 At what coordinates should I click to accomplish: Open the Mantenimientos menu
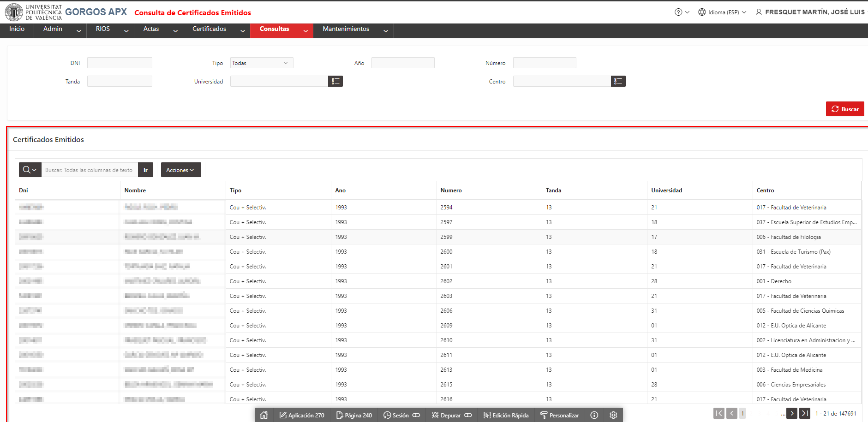tap(353, 30)
